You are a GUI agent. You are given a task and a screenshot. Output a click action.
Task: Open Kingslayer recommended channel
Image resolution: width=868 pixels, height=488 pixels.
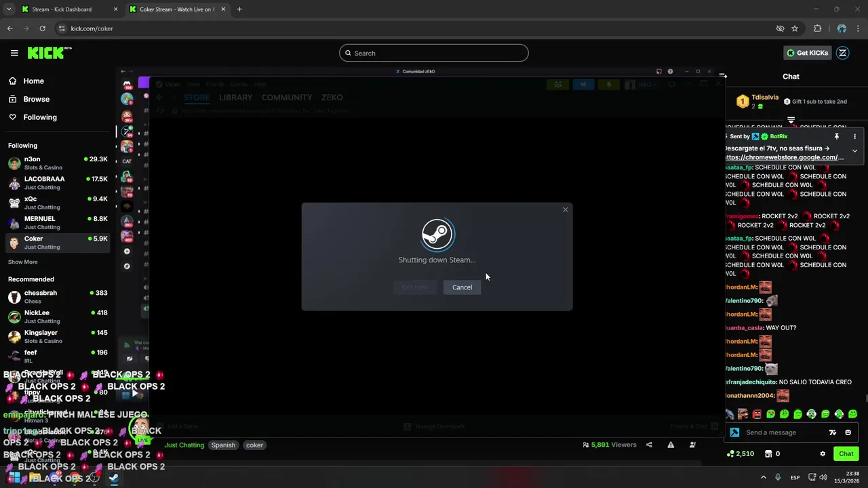click(x=58, y=336)
